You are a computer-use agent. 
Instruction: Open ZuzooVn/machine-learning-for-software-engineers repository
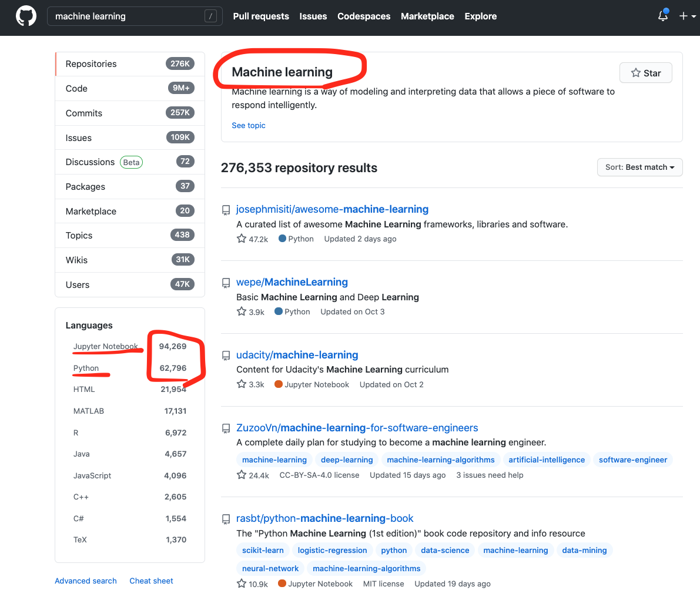click(x=357, y=428)
